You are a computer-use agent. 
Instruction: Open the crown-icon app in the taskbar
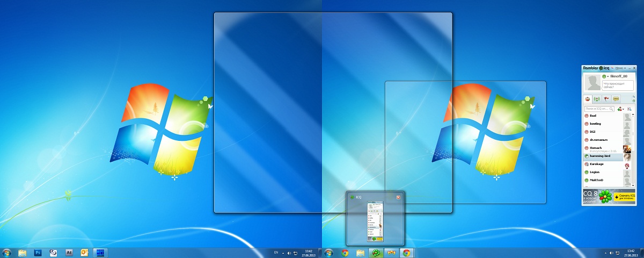pos(391,252)
